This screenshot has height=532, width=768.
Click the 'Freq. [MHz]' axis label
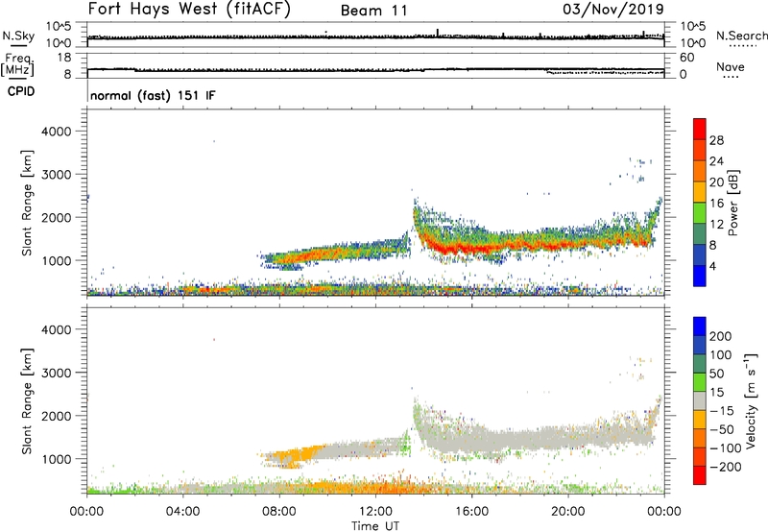18,64
